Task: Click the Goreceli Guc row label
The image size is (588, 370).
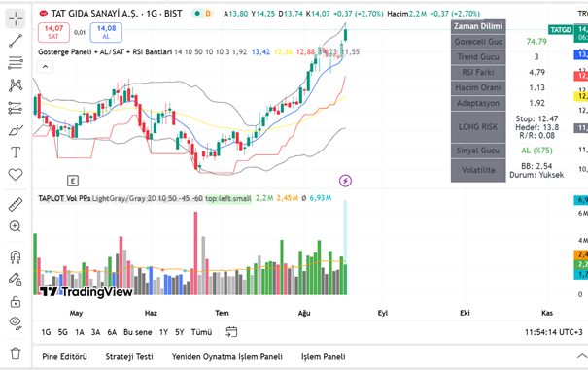Action: click(x=478, y=42)
